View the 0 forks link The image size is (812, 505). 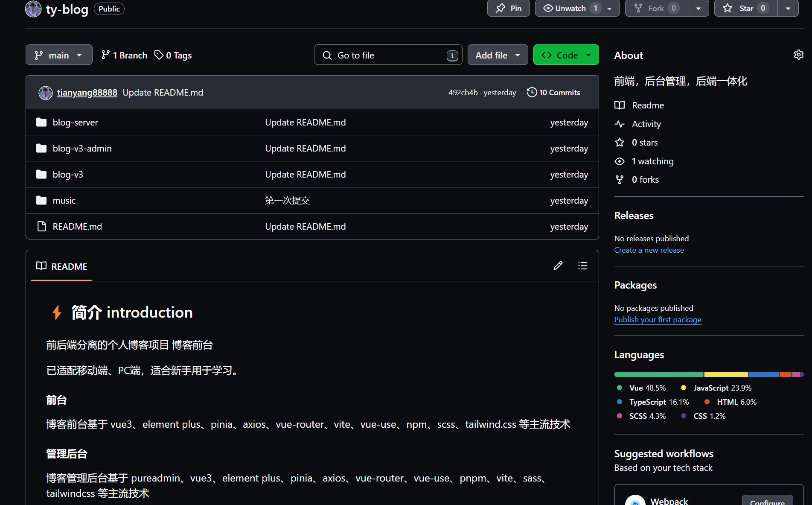pos(637,180)
